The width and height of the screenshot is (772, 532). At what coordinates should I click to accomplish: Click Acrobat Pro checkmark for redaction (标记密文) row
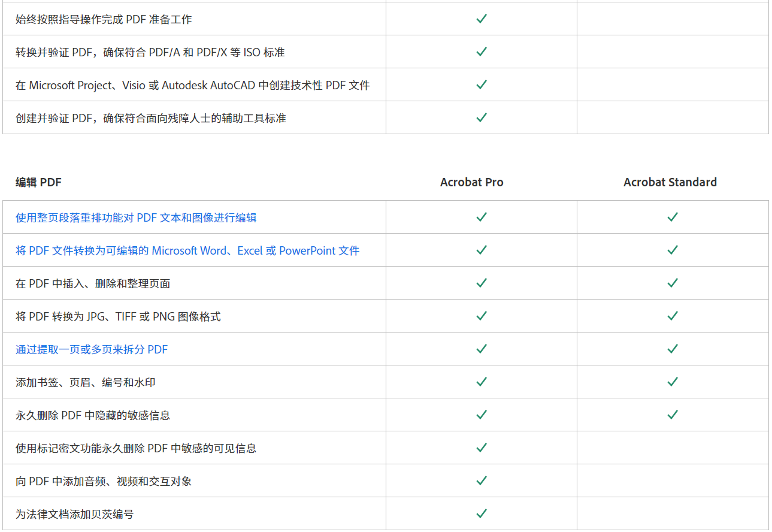coord(481,448)
